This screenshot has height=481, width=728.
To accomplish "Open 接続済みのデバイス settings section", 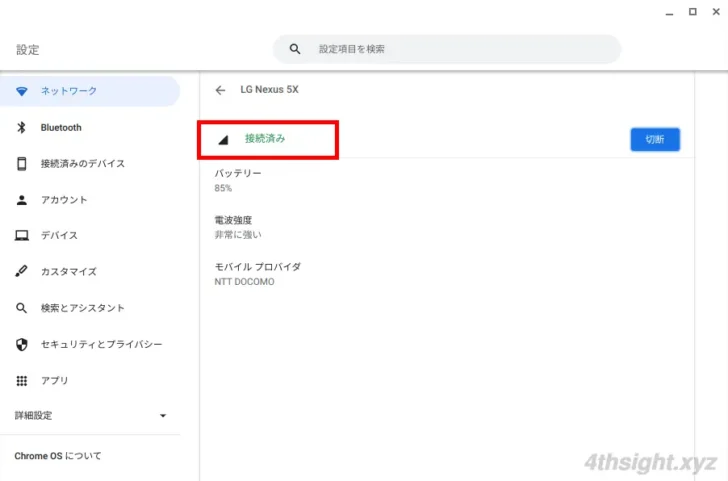I will tap(90, 163).
